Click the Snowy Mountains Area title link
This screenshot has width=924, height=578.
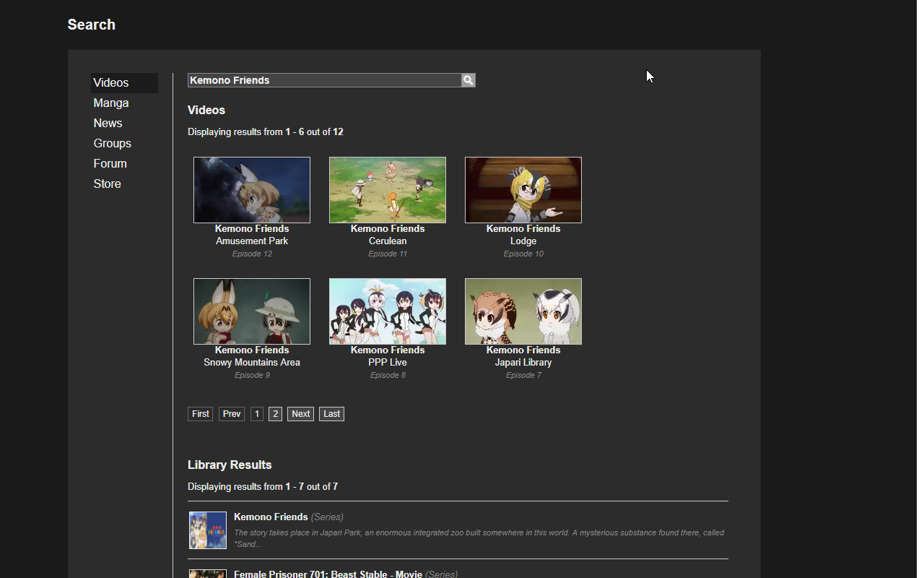252,363
